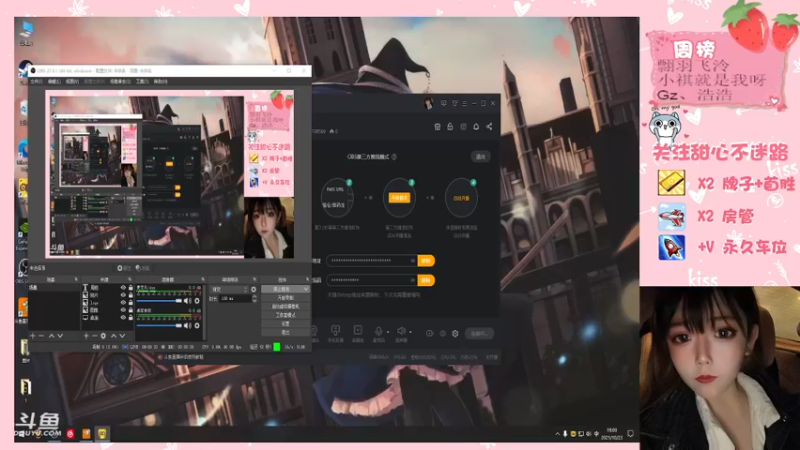Image resolution: width=800 pixels, height=450 pixels.
Task: Open phone screen casting icon in Douyu
Action: click(x=335, y=330)
